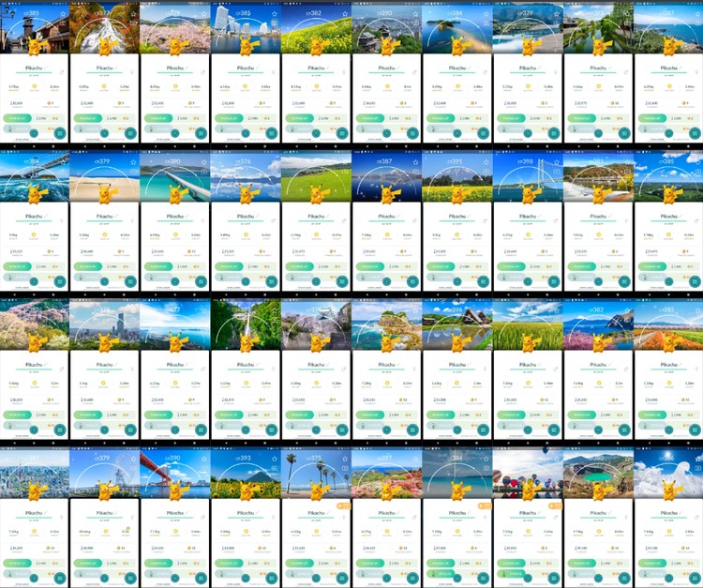Screen dimensions: 703x588
Task: Tap Electric type icon on rocky coast Pikachu
Action: pyautogui.click(x=387, y=383)
